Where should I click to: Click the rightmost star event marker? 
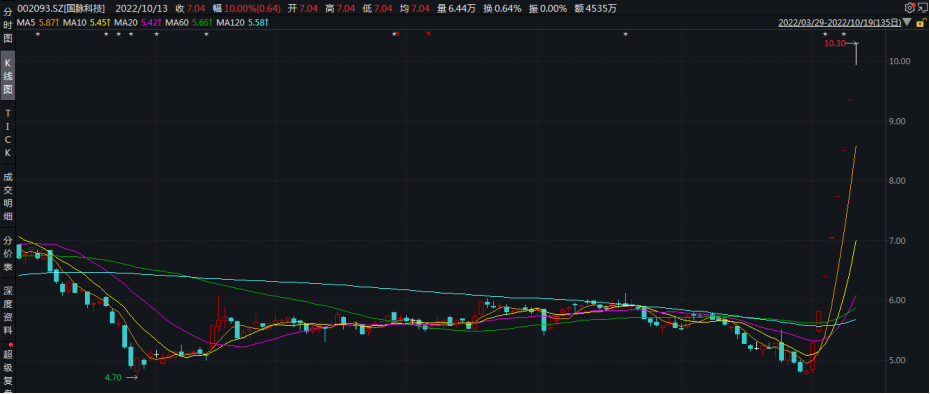click(x=843, y=34)
